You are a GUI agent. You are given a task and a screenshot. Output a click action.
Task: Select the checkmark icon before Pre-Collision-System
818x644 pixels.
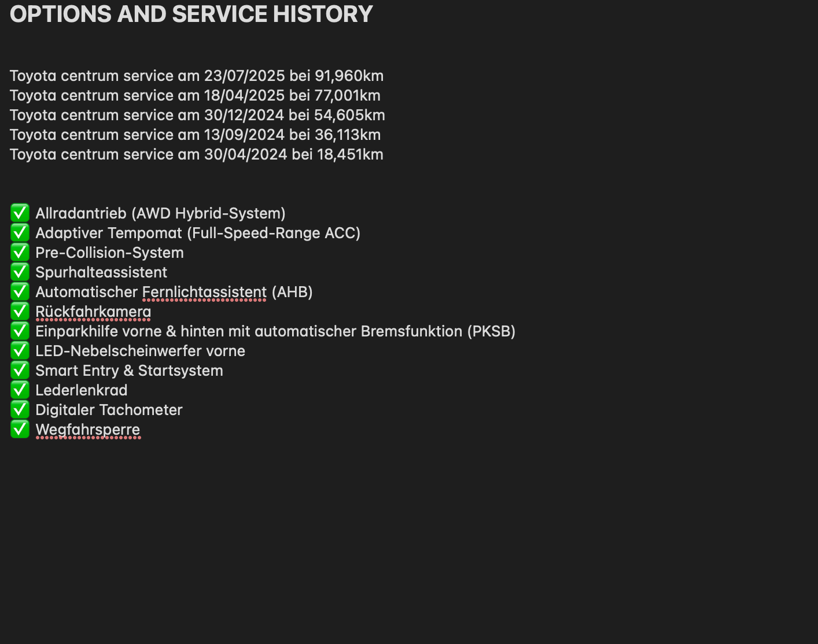point(20,252)
